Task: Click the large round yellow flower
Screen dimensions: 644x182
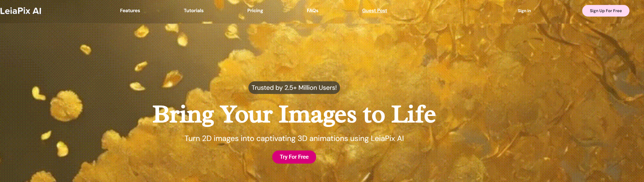Action: click(66, 106)
